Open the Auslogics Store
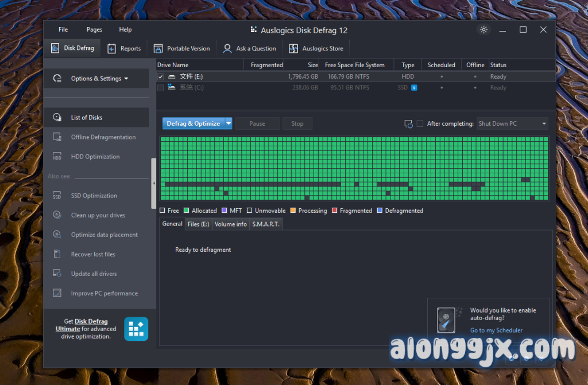588x385 pixels. 293,49
